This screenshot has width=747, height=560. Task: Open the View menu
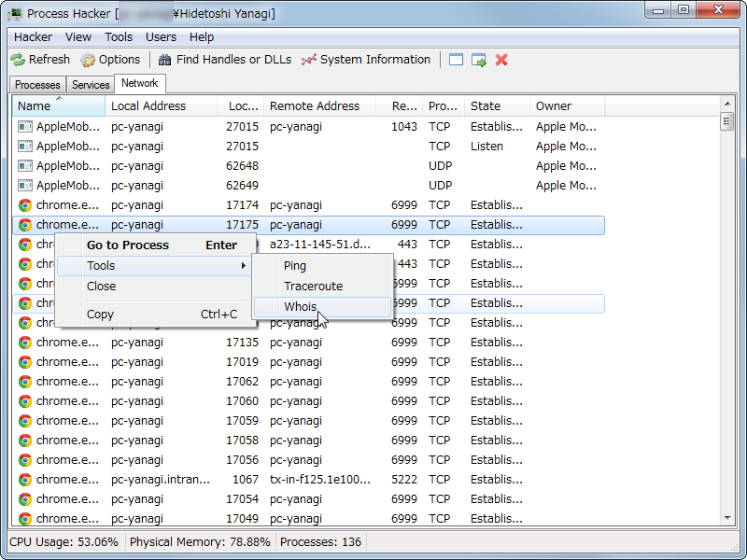point(78,37)
